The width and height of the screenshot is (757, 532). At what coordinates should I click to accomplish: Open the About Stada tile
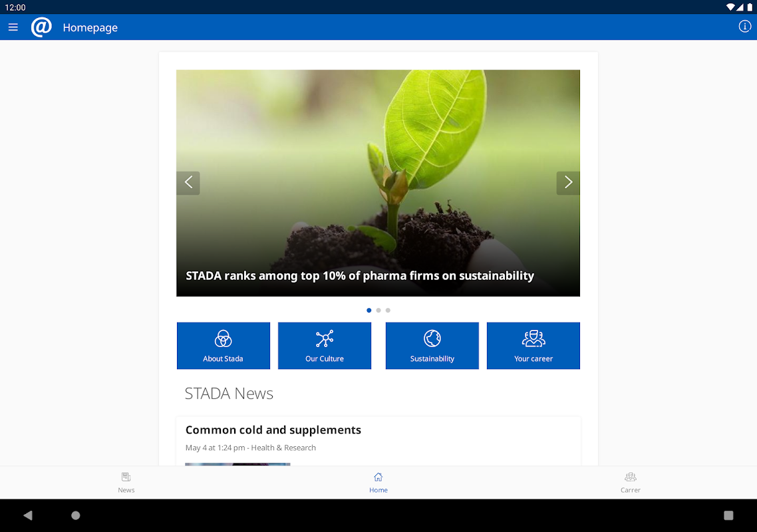[224, 346]
